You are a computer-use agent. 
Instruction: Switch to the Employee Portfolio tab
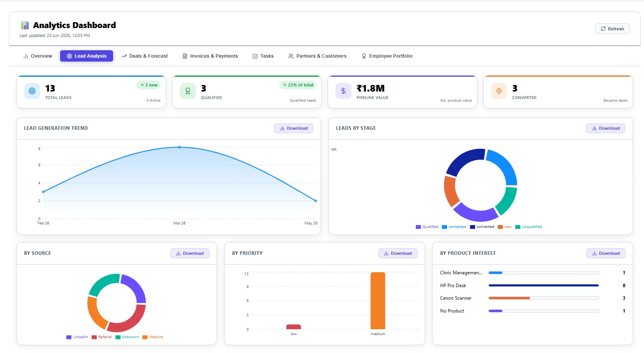point(387,56)
